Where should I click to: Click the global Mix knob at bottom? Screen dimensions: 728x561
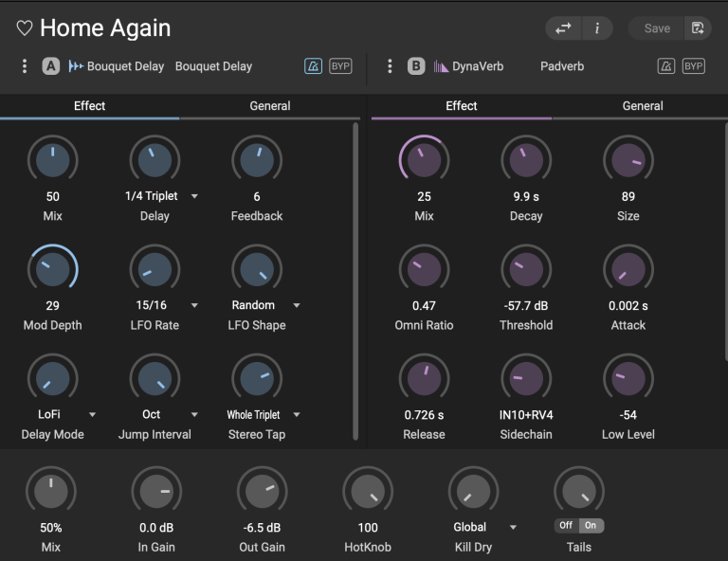tap(50, 492)
